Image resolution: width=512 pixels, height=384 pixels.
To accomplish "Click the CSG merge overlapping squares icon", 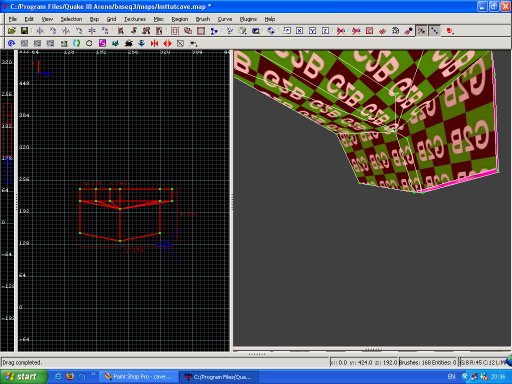I will coord(188,31).
